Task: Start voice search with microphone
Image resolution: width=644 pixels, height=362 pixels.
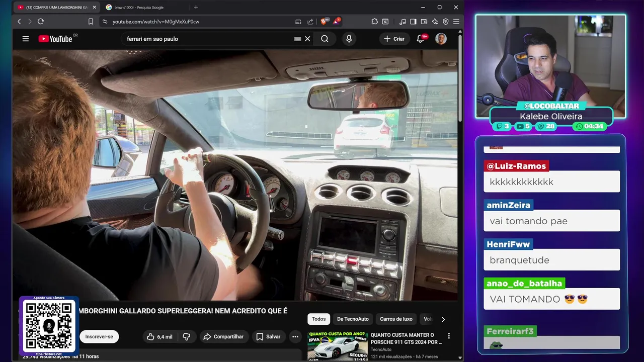Action: pos(349,39)
